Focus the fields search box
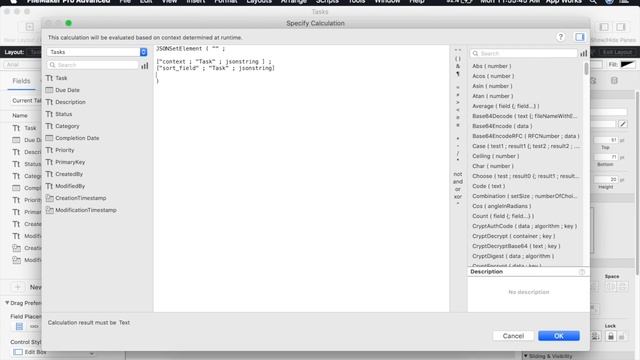The image size is (640, 360). (x=93, y=65)
